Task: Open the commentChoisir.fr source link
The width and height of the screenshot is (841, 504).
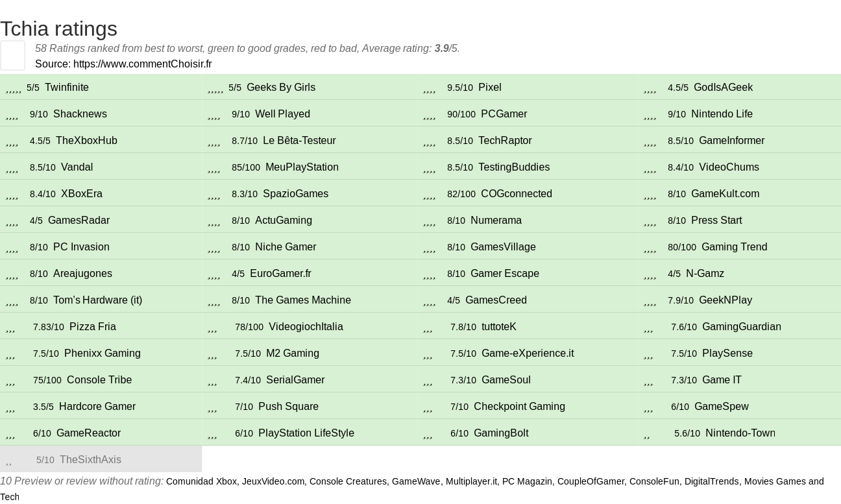Action: (x=142, y=64)
